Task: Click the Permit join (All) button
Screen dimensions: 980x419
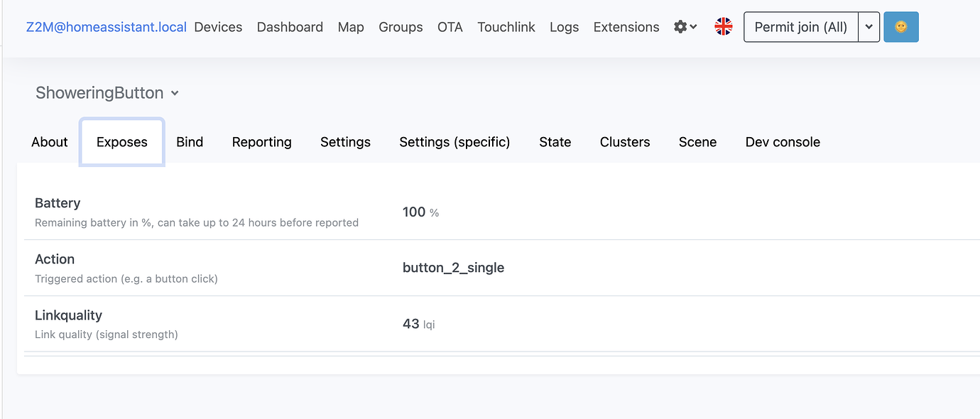Action: [x=800, y=26]
